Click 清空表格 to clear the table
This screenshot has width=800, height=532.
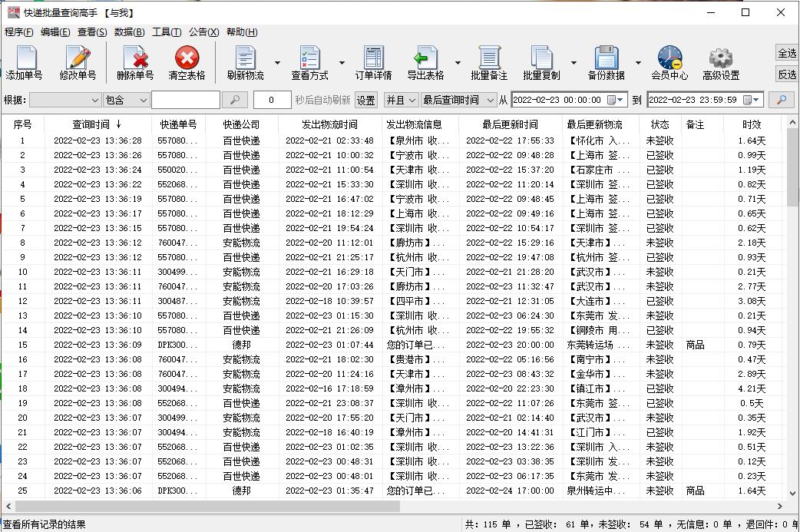point(188,61)
